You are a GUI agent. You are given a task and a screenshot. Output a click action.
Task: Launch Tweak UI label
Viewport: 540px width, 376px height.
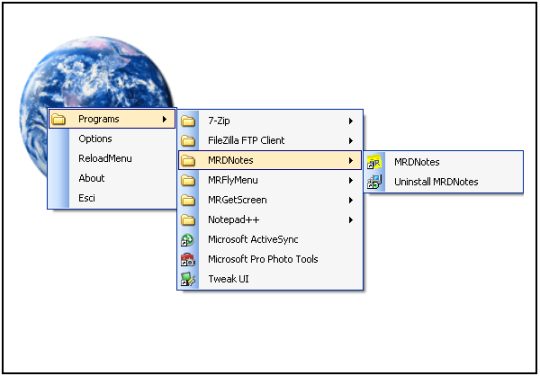click(228, 279)
